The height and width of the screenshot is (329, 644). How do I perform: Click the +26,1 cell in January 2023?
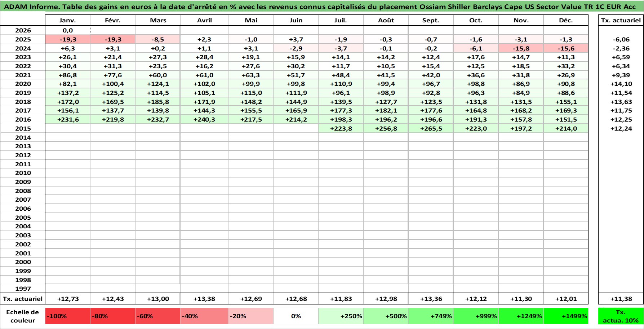click(x=68, y=57)
